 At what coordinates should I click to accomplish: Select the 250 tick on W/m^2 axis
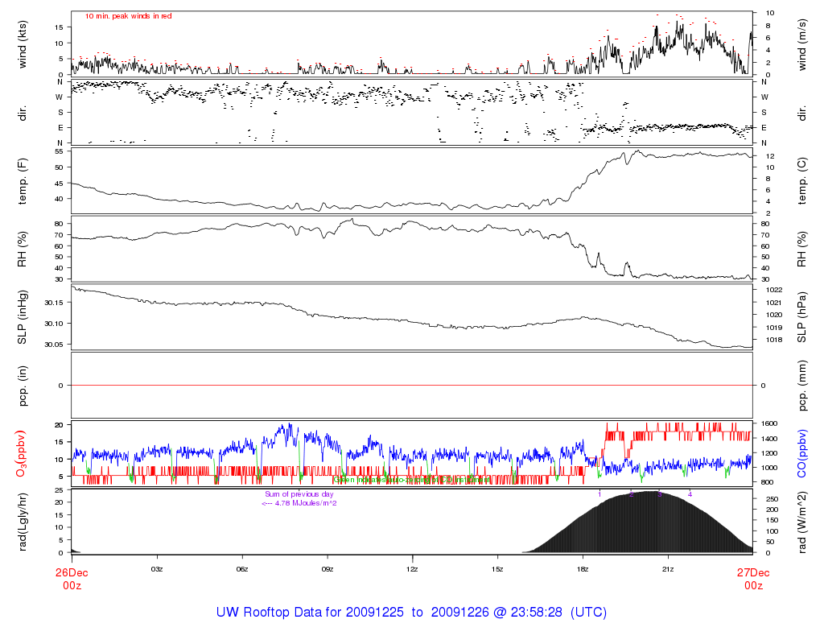(x=772, y=499)
